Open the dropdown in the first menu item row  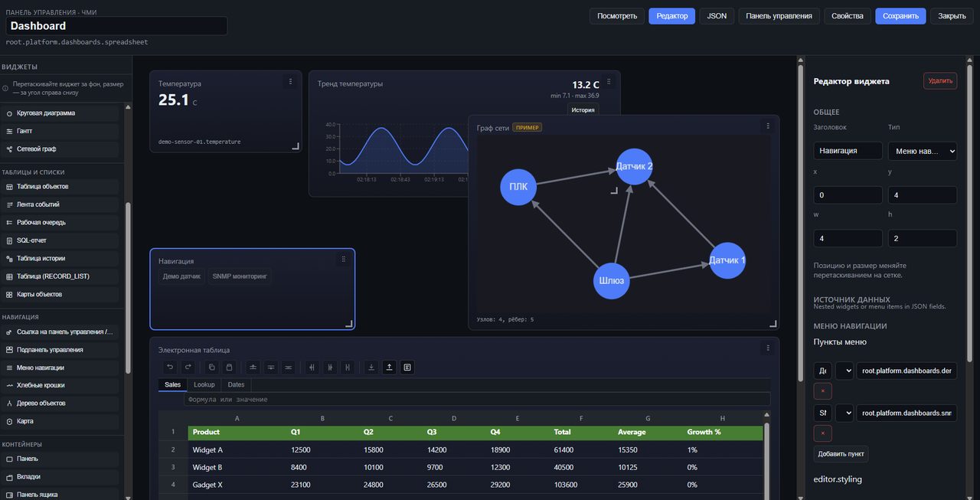(844, 371)
